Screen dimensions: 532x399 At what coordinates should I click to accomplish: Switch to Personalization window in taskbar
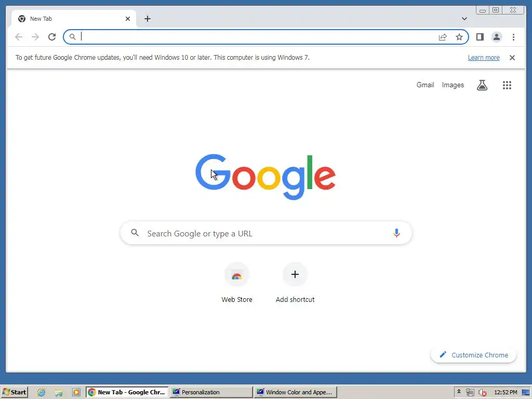[x=211, y=392]
